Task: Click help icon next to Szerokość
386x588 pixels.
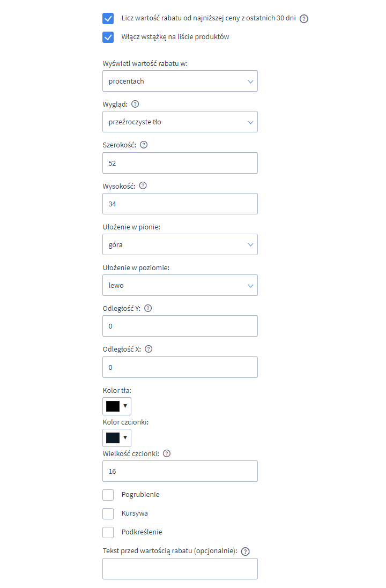Action: point(144,145)
